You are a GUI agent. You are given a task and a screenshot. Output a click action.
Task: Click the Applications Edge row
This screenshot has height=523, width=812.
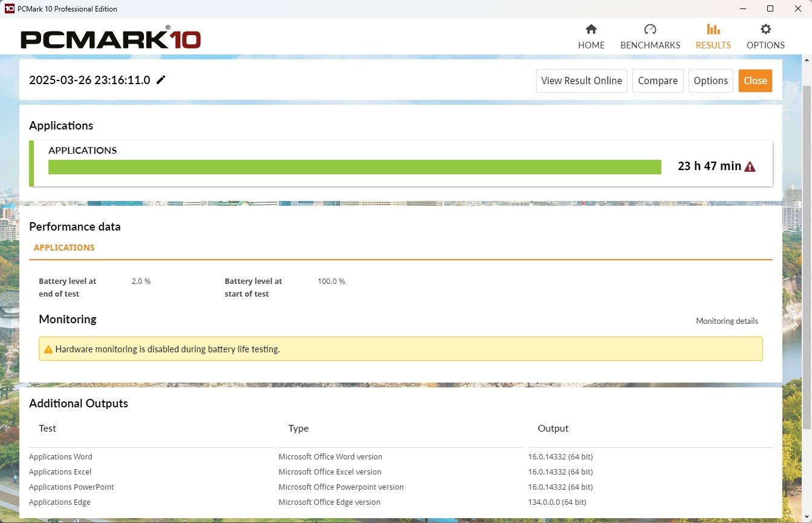point(401,502)
